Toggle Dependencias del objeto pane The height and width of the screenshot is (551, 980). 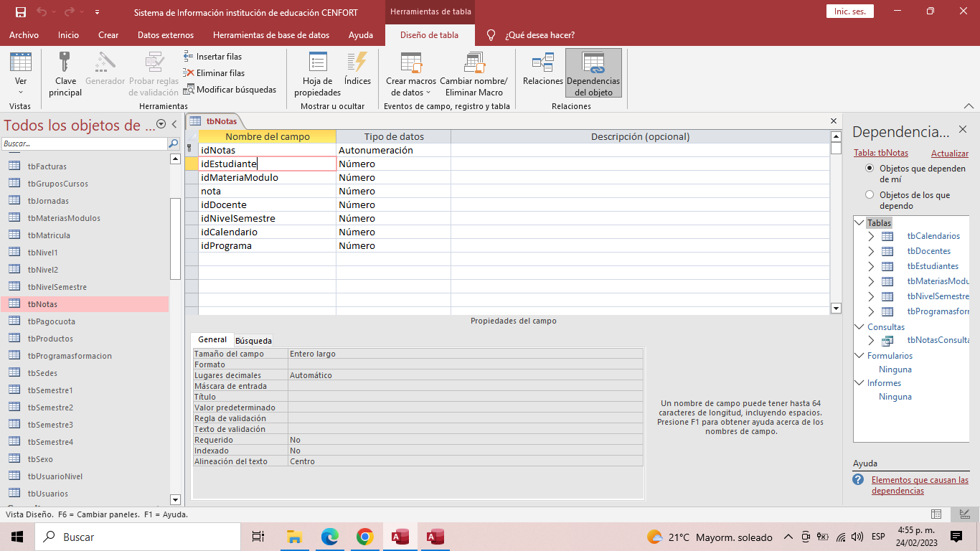point(593,75)
